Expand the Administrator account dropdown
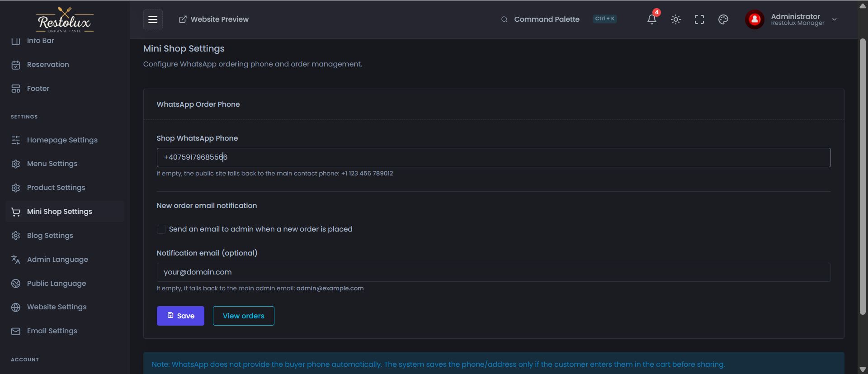This screenshot has width=868, height=374. tap(834, 19)
